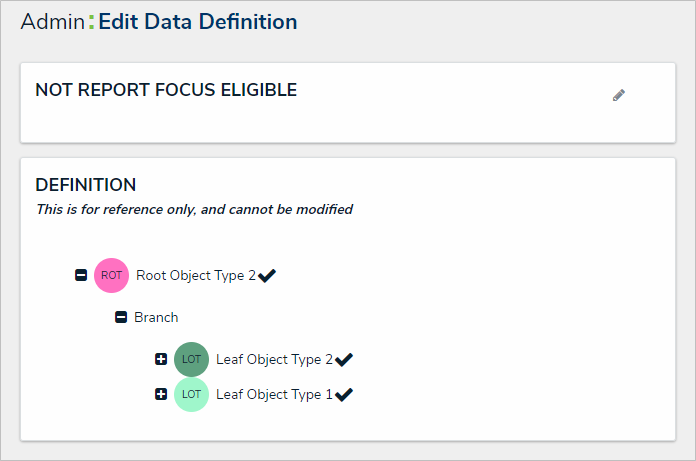696x461 pixels.
Task: Select Leaf Object Type 2 label
Action: point(275,359)
